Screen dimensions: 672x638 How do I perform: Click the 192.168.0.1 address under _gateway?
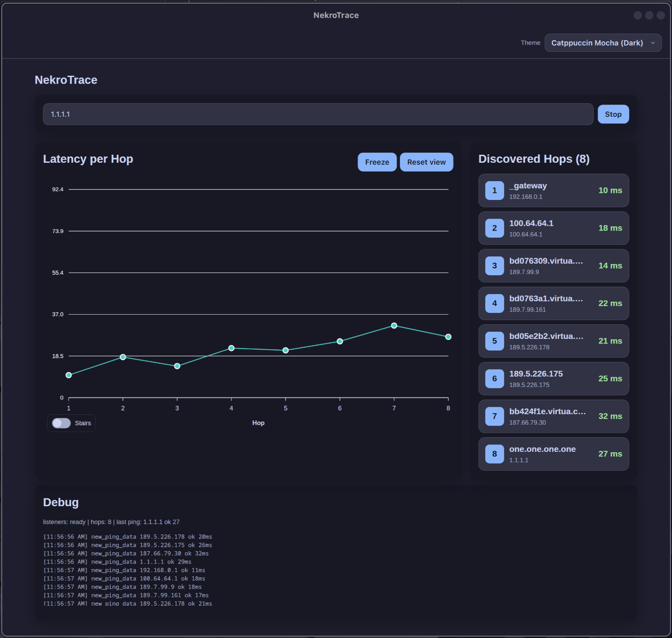[526, 197]
